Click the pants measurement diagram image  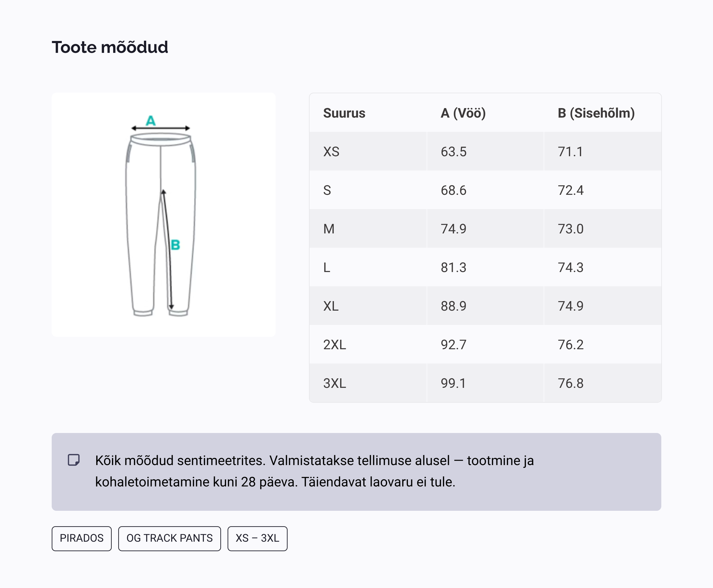click(163, 215)
